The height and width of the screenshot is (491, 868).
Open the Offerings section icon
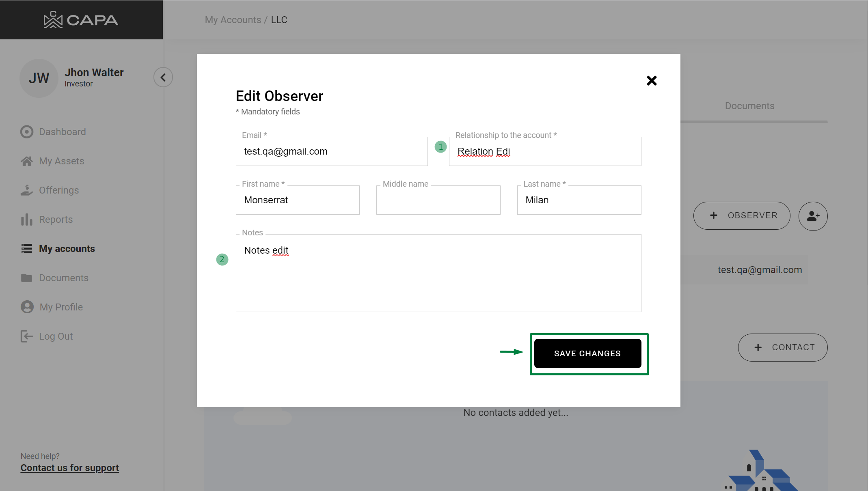click(x=27, y=190)
